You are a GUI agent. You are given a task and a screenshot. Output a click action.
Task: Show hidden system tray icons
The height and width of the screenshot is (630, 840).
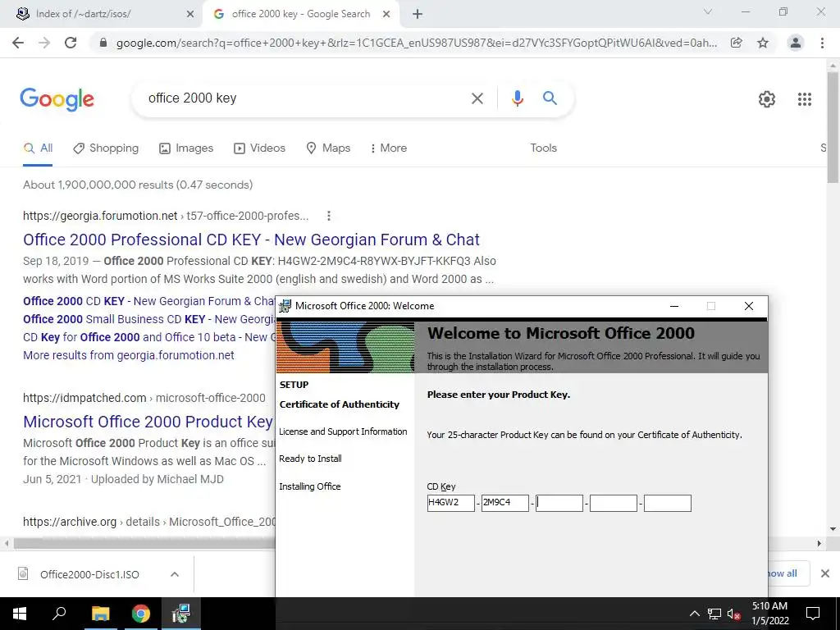pyautogui.click(x=694, y=614)
